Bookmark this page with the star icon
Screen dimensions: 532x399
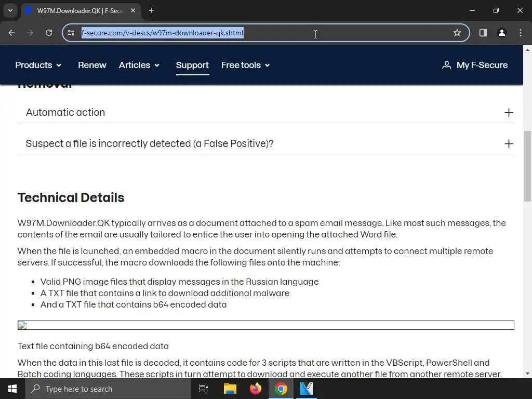pyautogui.click(x=457, y=33)
